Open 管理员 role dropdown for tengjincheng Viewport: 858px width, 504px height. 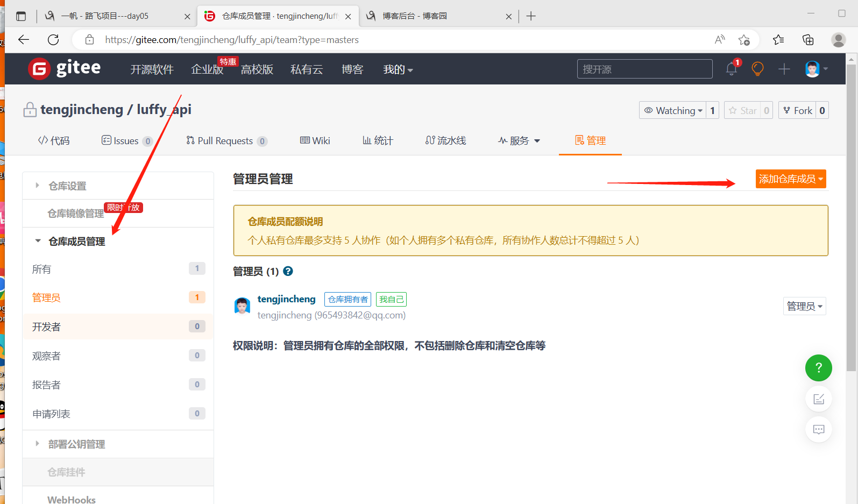804,306
